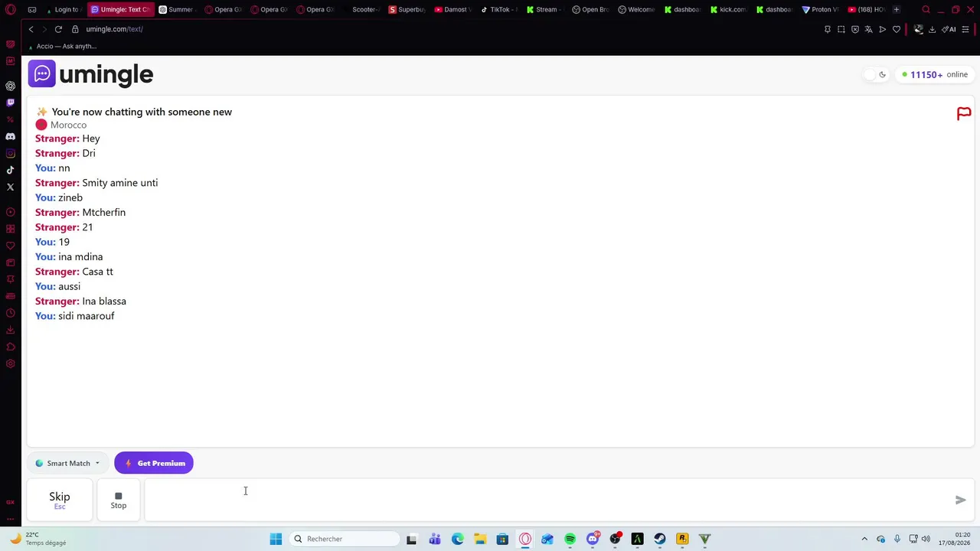View site security lock info

[75, 29]
